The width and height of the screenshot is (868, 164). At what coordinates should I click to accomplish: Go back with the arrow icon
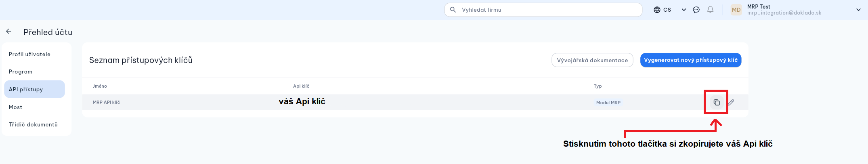coord(9,32)
